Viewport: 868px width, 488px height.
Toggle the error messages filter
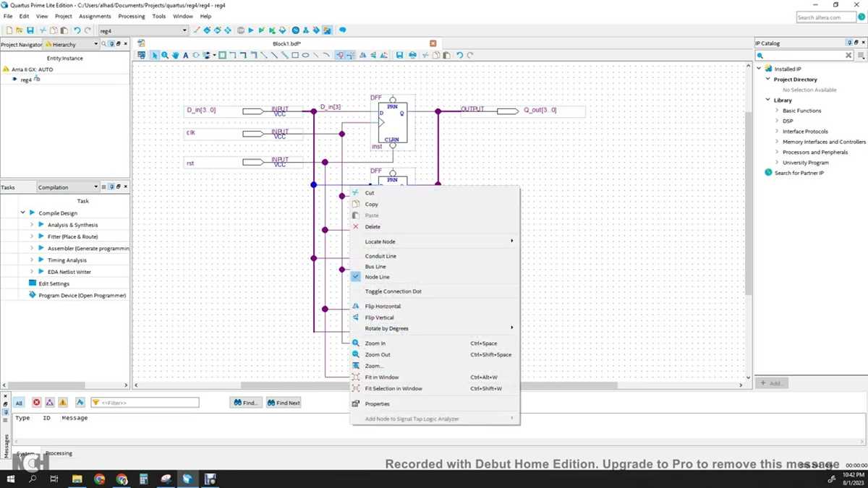[36, 403]
